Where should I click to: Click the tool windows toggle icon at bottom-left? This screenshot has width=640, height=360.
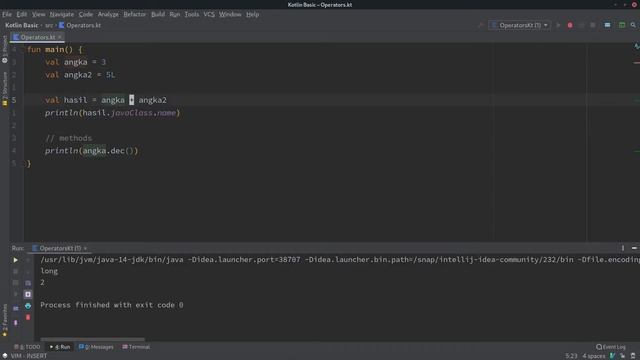4,356
